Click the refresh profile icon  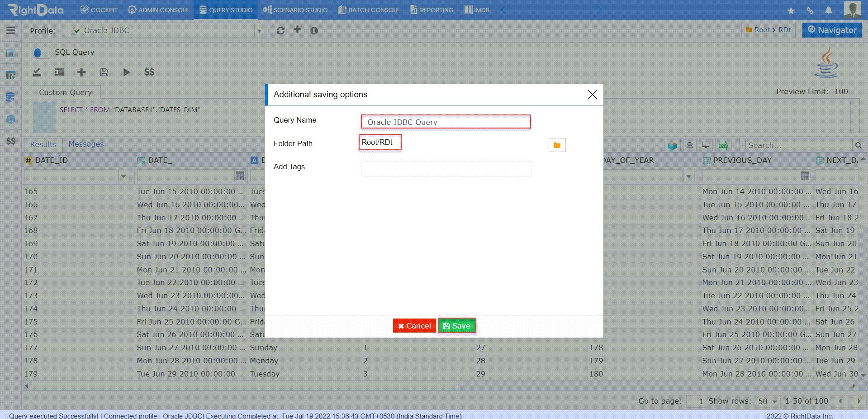pos(280,30)
